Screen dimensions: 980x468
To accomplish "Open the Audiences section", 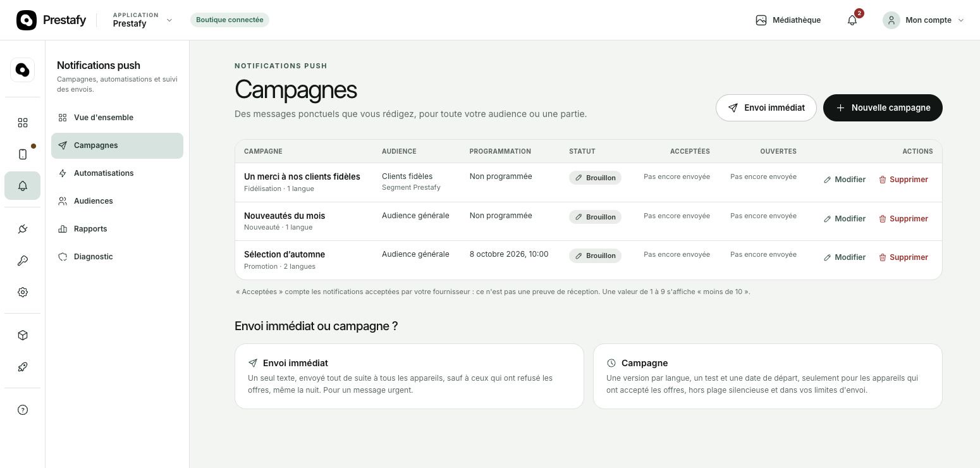I will (x=117, y=201).
